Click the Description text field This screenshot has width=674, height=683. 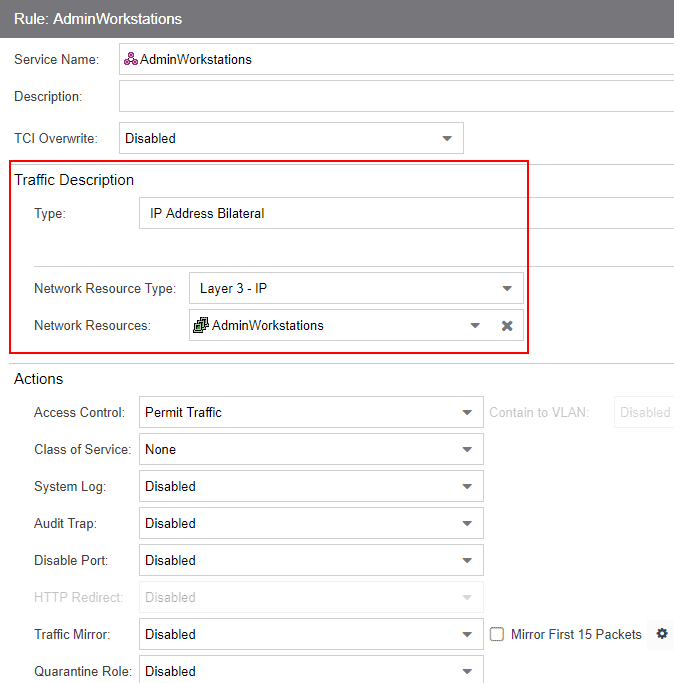[x=400, y=97]
